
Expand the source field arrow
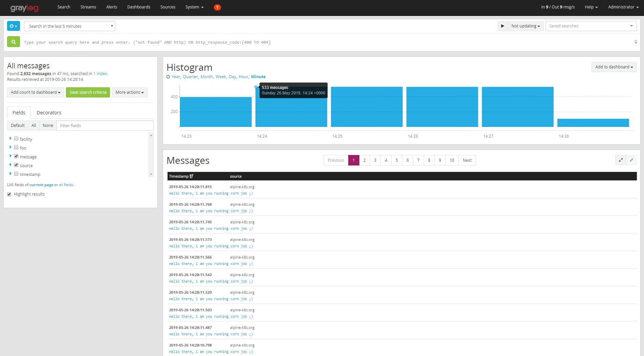(10, 165)
